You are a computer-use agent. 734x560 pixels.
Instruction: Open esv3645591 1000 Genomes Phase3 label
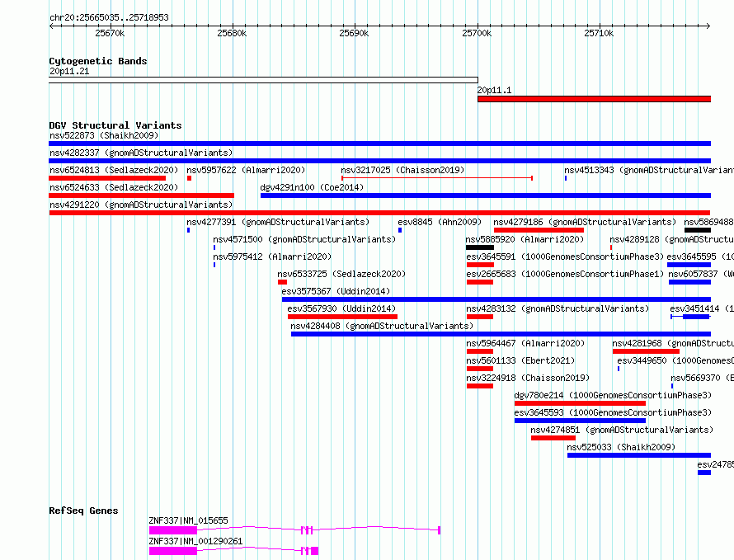pyautogui.click(x=565, y=256)
